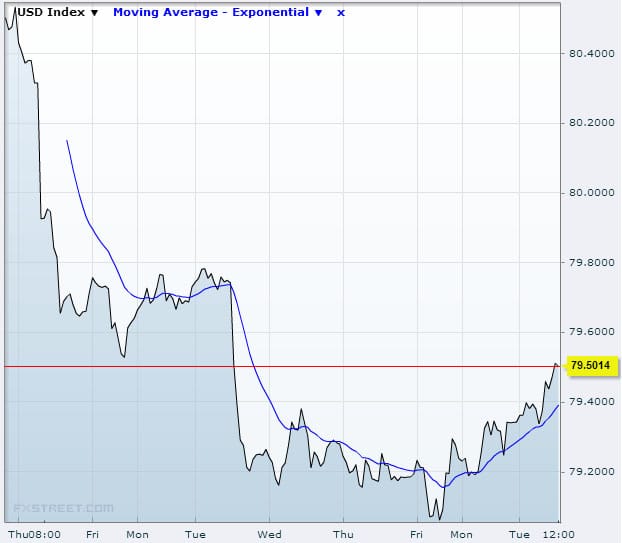The height and width of the screenshot is (543, 622).
Task: Remove the Moving Average indicator with x
Action: [x=341, y=13]
